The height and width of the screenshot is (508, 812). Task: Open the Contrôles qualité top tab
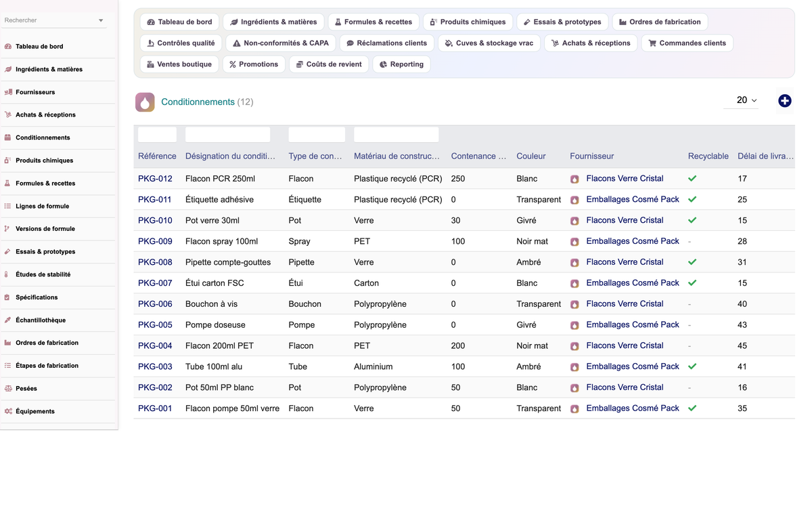[x=181, y=43]
